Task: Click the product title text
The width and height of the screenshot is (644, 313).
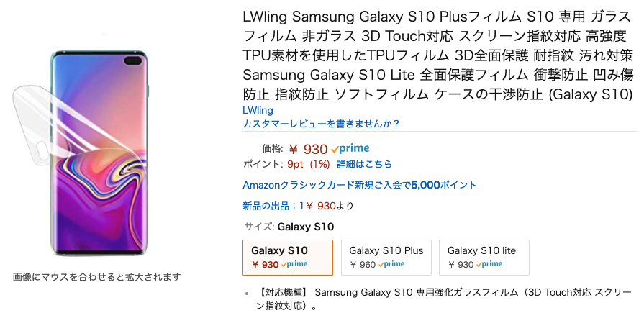Action: [x=438, y=56]
